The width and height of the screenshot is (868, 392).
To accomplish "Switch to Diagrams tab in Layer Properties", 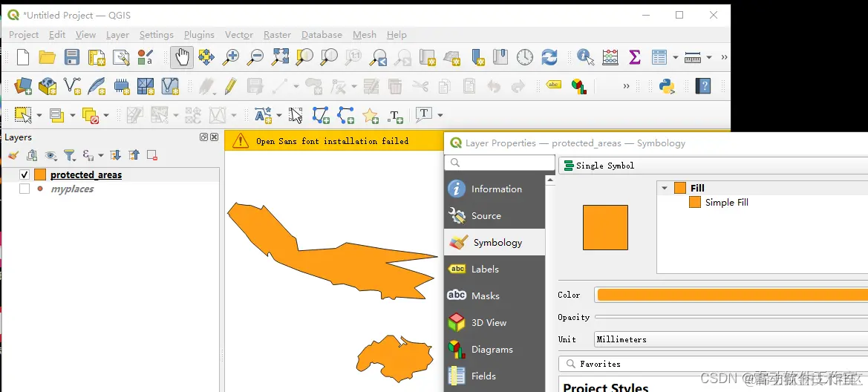I will pyautogui.click(x=495, y=350).
